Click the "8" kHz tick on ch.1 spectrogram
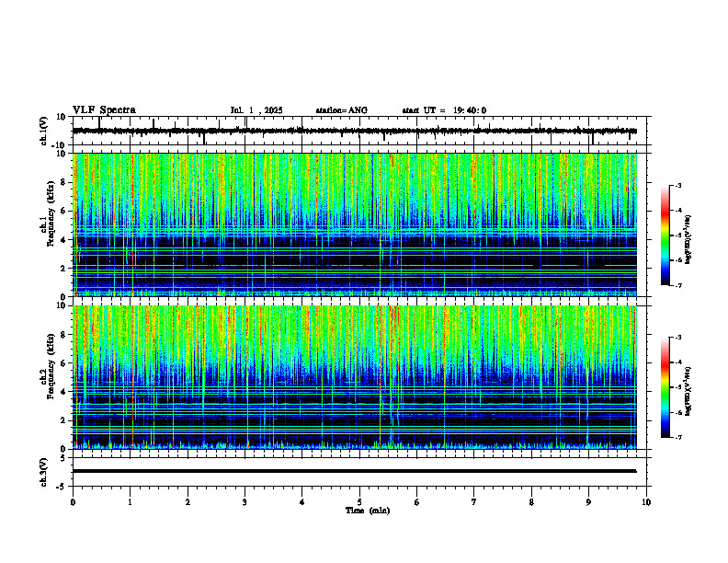728x563 pixels. pyautogui.click(x=64, y=182)
